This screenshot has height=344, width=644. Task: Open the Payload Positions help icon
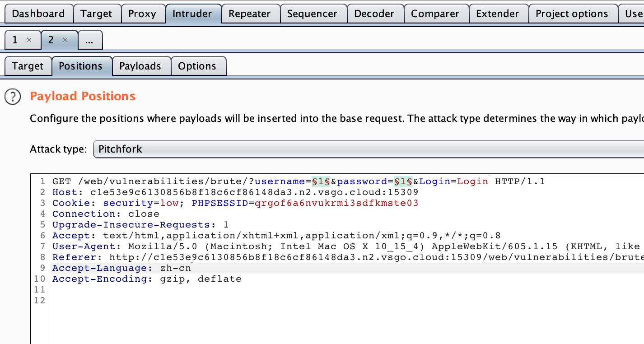tap(12, 97)
